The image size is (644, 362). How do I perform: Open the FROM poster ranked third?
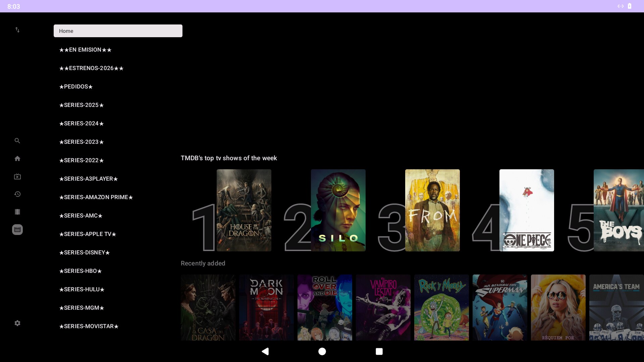click(x=432, y=210)
